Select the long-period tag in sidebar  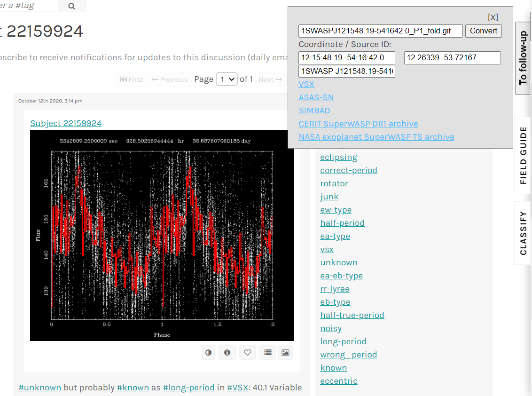(344, 341)
